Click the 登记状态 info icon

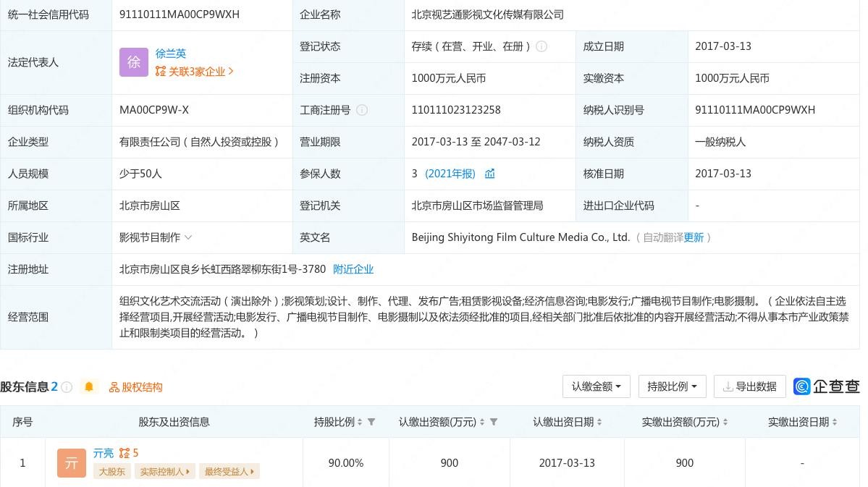(x=542, y=46)
